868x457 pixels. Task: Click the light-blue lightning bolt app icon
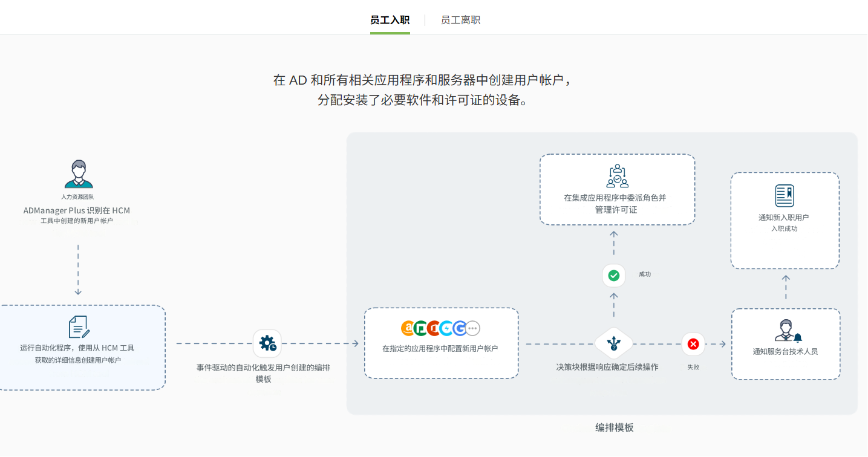click(446, 328)
